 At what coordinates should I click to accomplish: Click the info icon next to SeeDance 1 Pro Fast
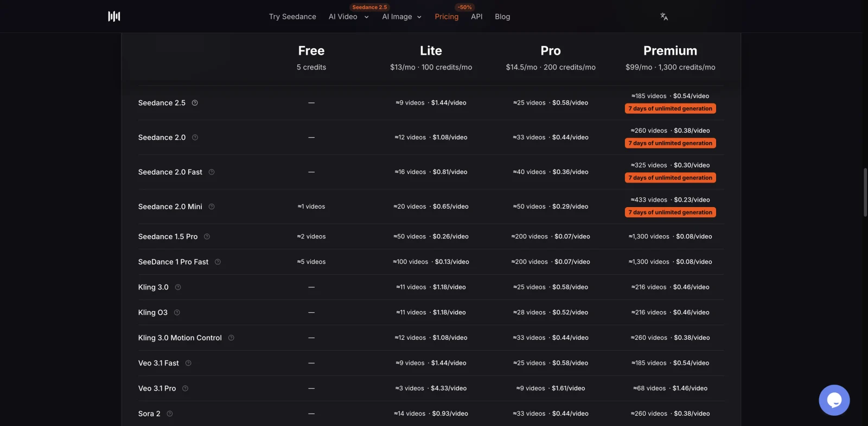218,262
